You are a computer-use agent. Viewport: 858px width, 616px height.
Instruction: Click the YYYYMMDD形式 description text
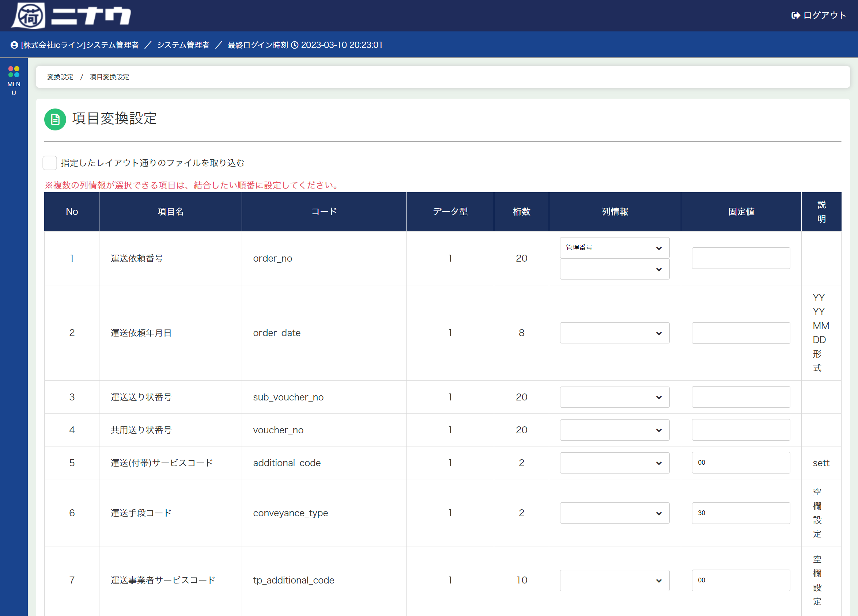point(821,333)
